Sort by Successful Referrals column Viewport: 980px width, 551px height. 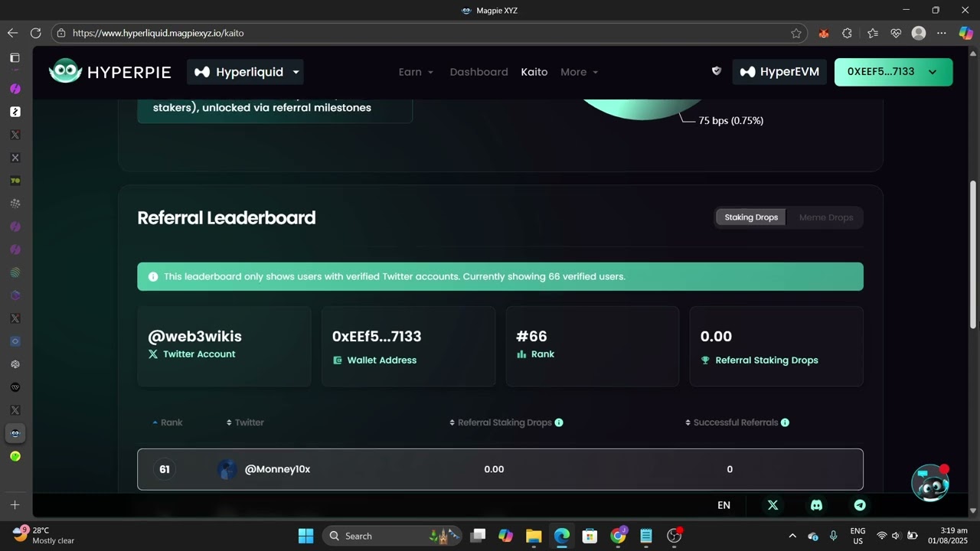coord(731,422)
